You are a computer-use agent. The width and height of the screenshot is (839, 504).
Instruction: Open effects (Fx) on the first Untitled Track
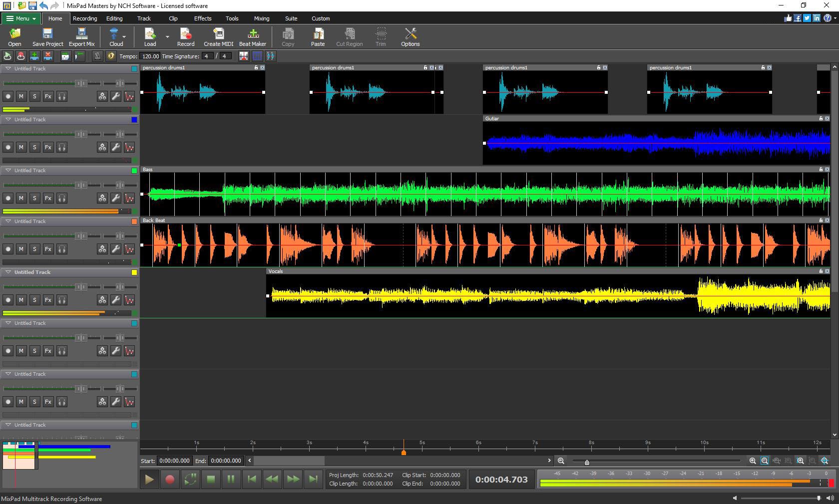pos(48,96)
